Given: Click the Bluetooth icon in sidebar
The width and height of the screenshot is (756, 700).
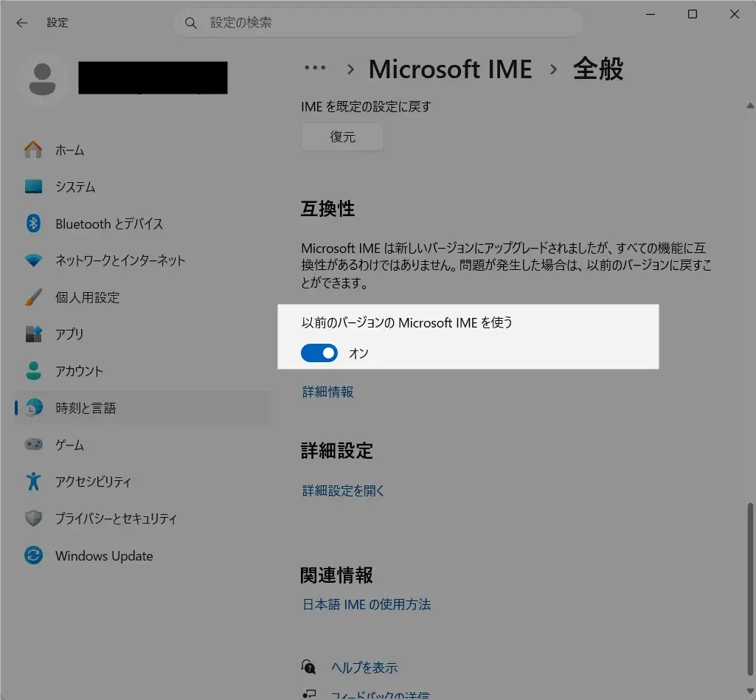Looking at the screenshot, I should (x=33, y=223).
